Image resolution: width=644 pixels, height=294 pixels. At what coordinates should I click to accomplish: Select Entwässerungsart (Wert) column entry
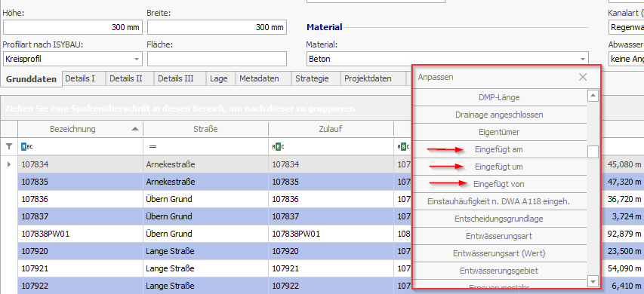[499, 253]
